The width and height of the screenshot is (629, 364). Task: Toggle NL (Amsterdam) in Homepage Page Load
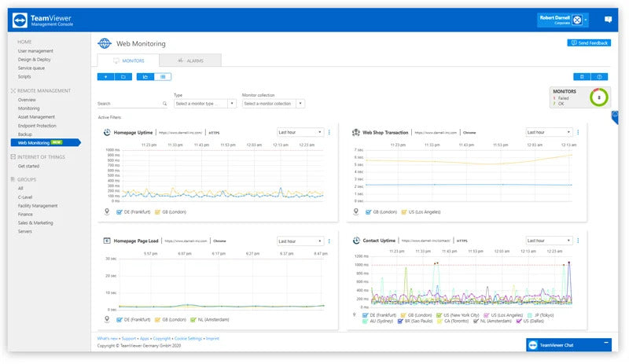[x=194, y=320]
